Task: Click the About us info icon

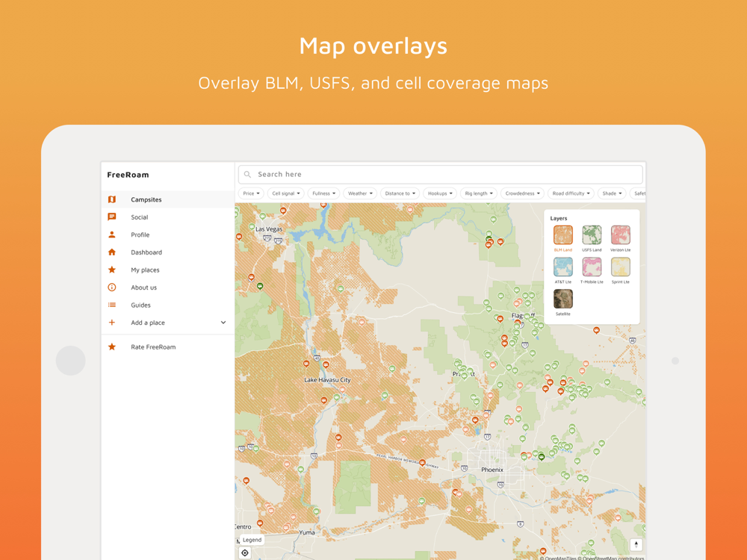Action: tap(112, 287)
